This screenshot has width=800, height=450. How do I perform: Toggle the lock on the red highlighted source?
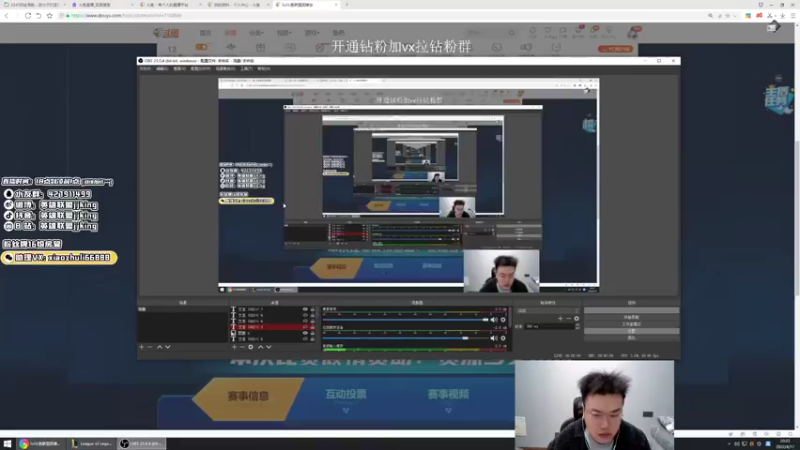tap(312, 327)
